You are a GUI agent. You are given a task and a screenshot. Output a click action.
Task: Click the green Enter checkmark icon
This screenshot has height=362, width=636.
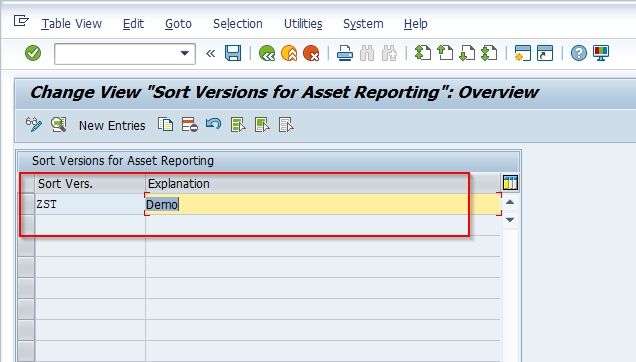[33, 53]
